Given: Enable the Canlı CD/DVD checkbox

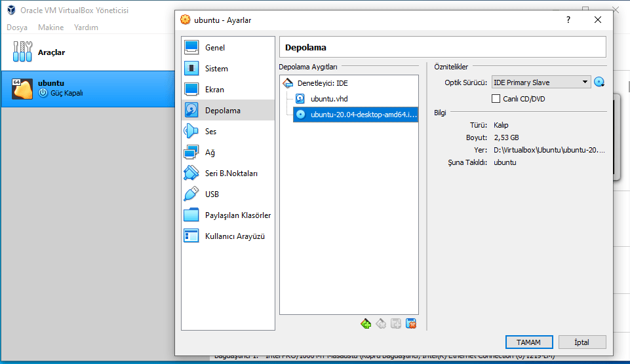Looking at the screenshot, I should click(x=496, y=99).
